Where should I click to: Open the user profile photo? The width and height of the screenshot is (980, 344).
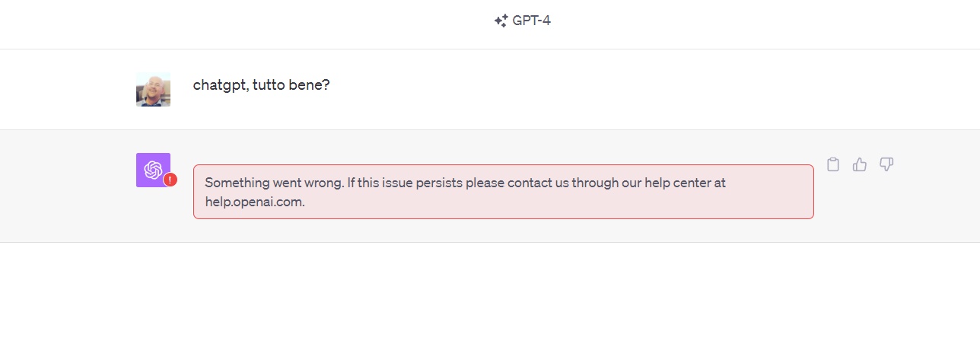coord(153,89)
